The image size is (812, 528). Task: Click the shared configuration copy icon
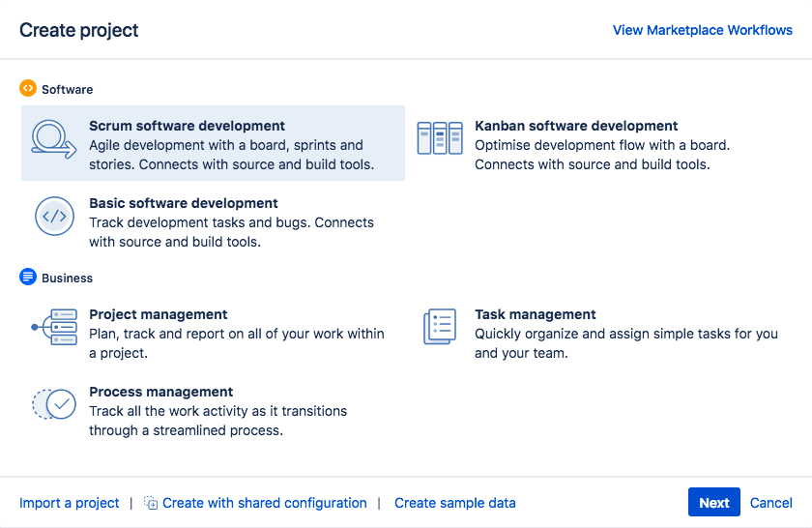(x=151, y=503)
